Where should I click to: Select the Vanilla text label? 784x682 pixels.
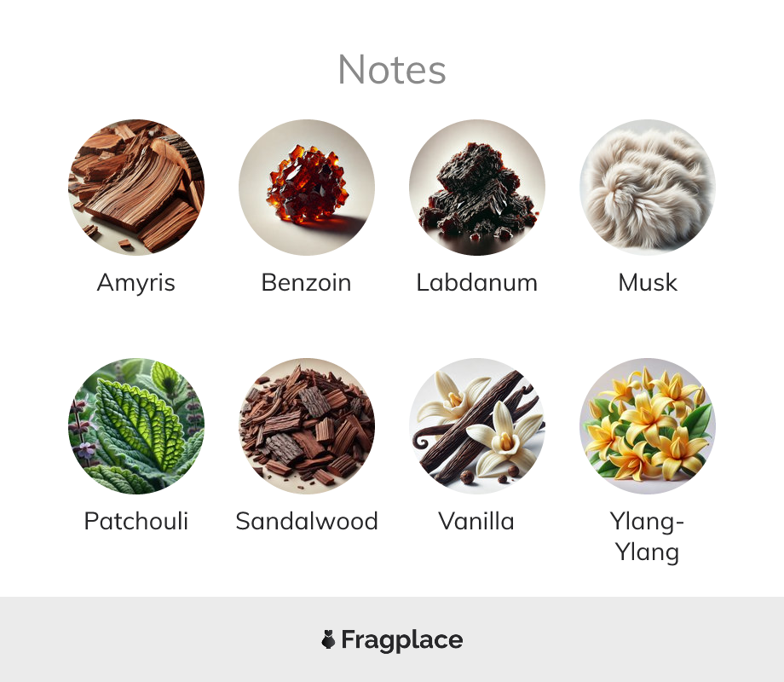[476, 521]
